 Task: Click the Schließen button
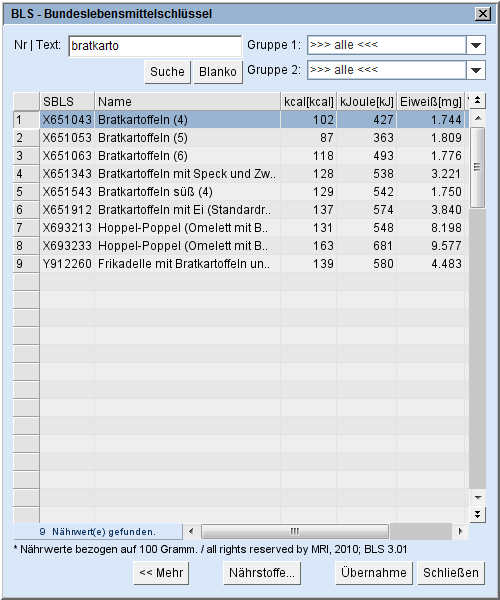pyautogui.click(x=451, y=573)
